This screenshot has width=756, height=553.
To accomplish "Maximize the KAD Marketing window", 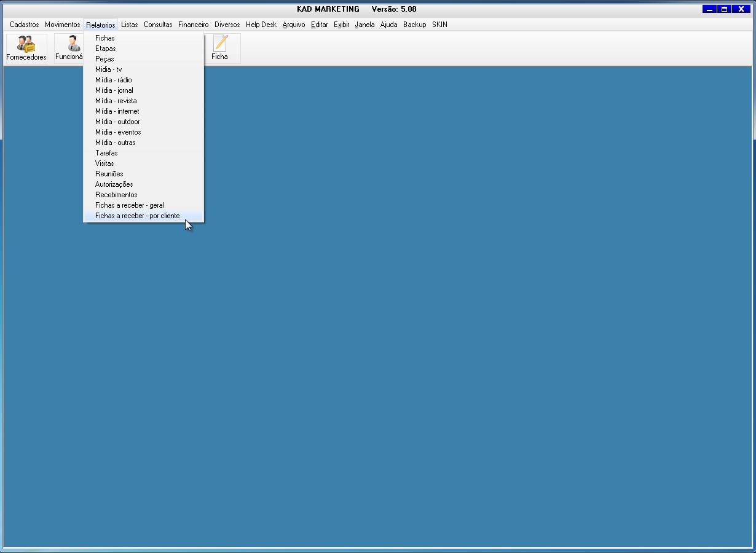I will [725, 9].
